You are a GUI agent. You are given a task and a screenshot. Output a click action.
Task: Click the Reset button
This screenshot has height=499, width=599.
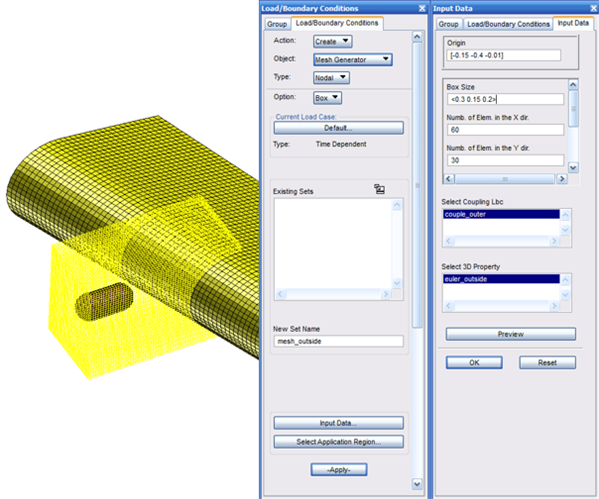(547, 363)
